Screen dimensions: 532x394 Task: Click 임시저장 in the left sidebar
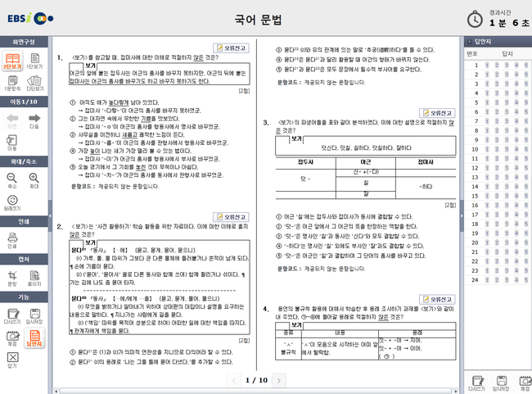[34, 316]
